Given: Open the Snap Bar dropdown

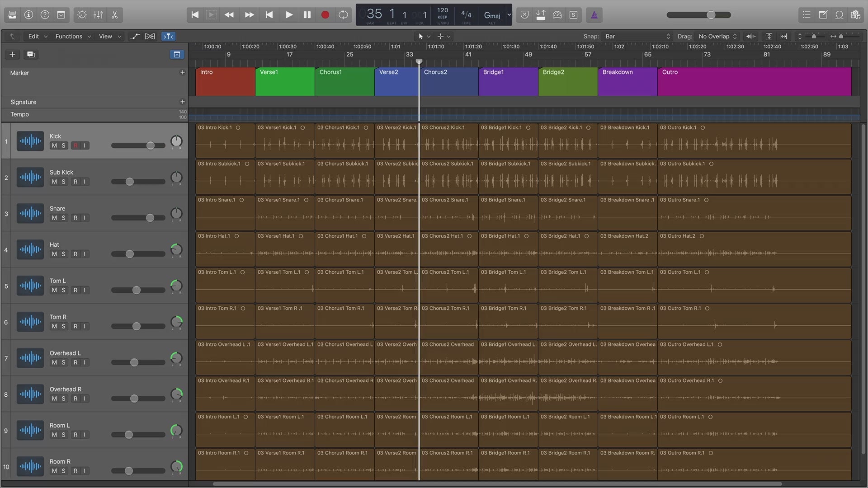Looking at the screenshot, I should tap(637, 36).
